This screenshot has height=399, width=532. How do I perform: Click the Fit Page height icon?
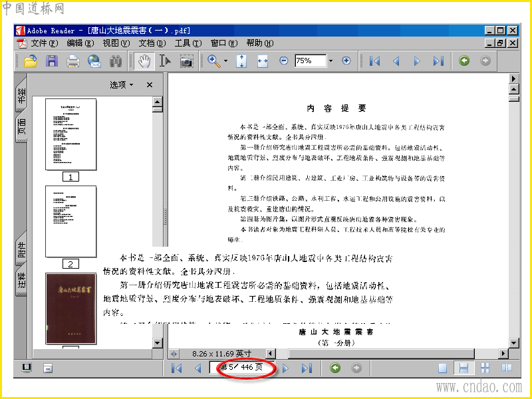click(x=241, y=61)
